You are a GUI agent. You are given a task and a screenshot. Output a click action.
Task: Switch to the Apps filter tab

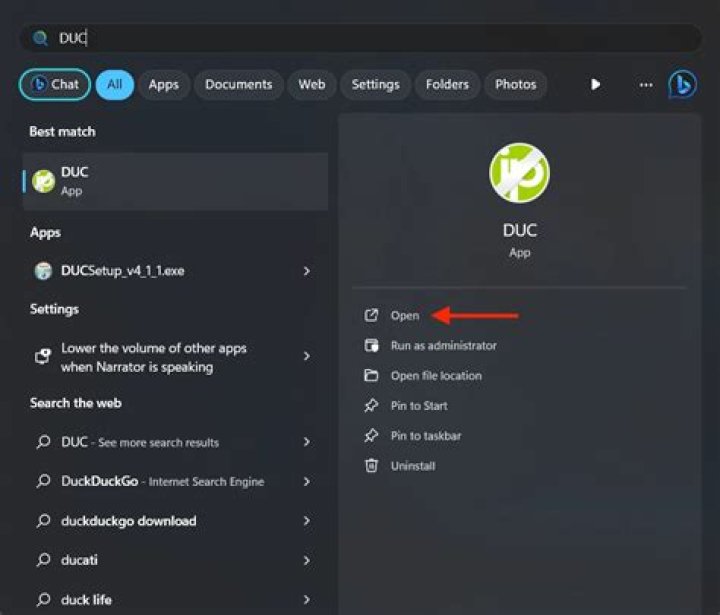tap(163, 85)
